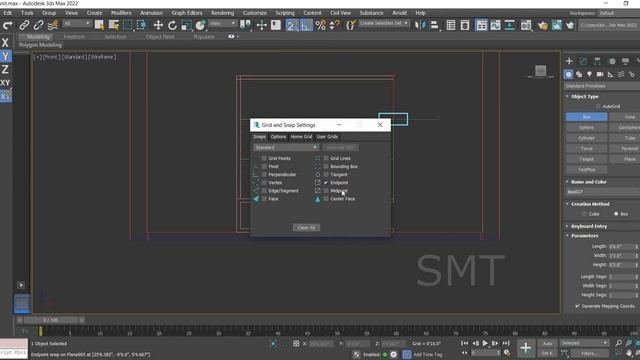
Task: Click the Redo arrow icon
Action: click(7, 25)
